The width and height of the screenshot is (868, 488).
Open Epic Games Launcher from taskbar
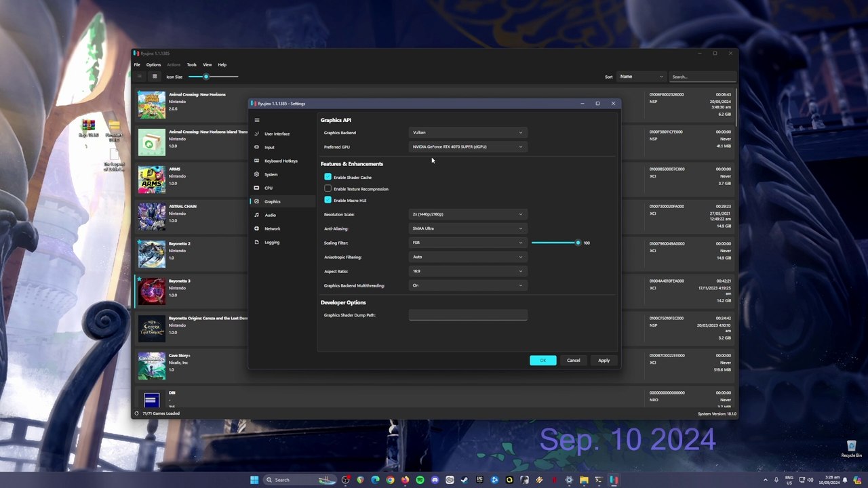tap(479, 480)
